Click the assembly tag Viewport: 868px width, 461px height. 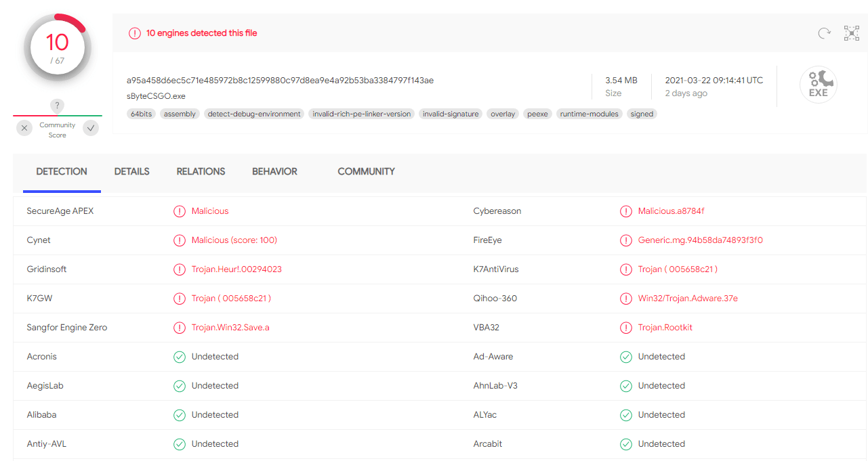click(180, 114)
